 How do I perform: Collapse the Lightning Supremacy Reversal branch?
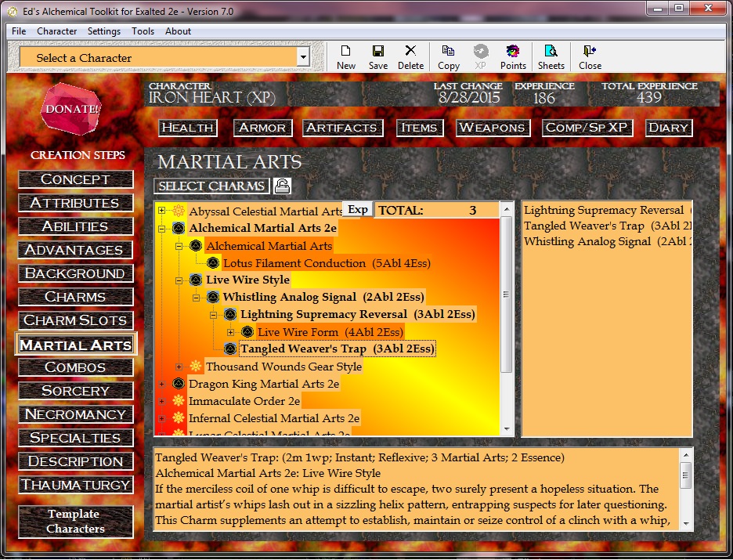tap(214, 315)
